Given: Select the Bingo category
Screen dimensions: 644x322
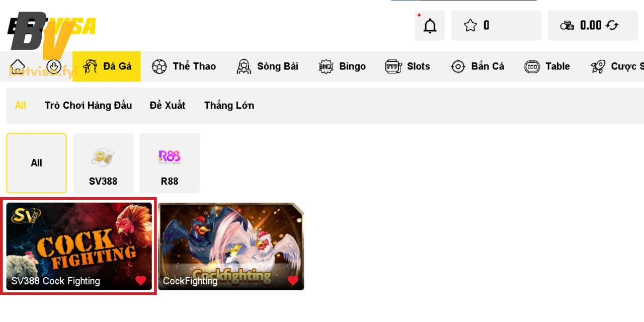Looking at the screenshot, I should pos(342,66).
